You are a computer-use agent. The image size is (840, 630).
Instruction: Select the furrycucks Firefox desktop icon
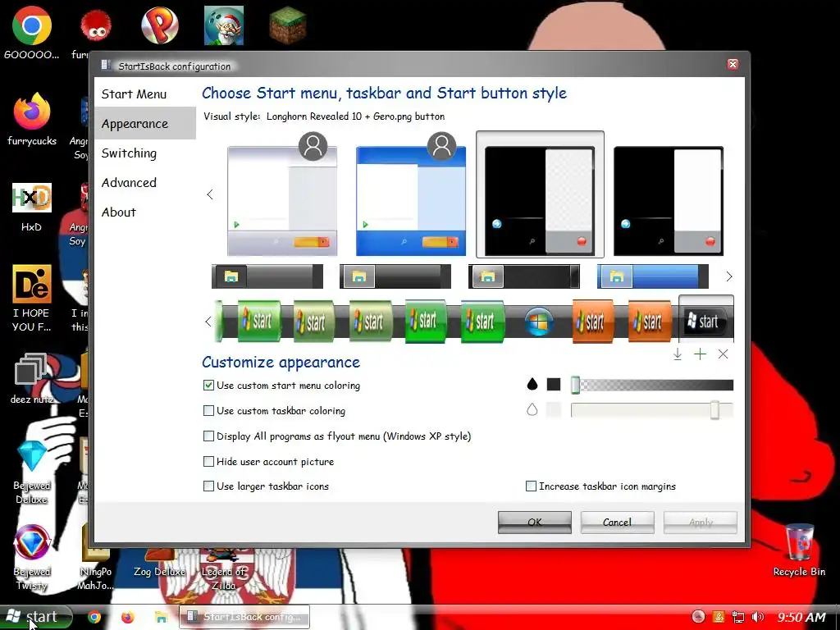pyautogui.click(x=32, y=119)
